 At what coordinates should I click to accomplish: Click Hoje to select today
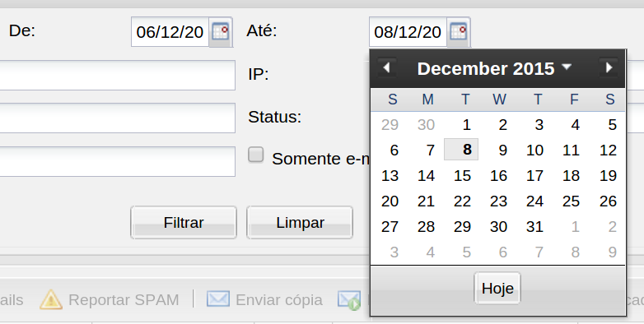pyautogui.click(x=497, y=289)
